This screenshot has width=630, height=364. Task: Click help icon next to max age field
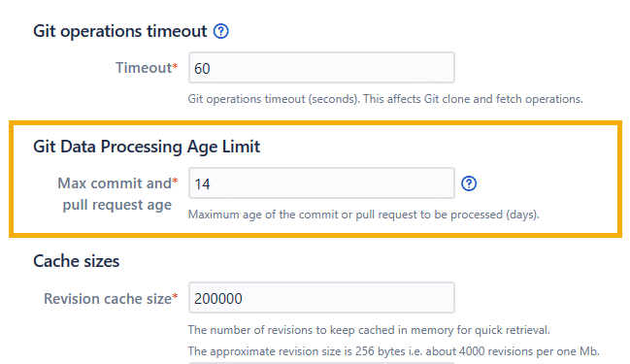coord(469,183)
